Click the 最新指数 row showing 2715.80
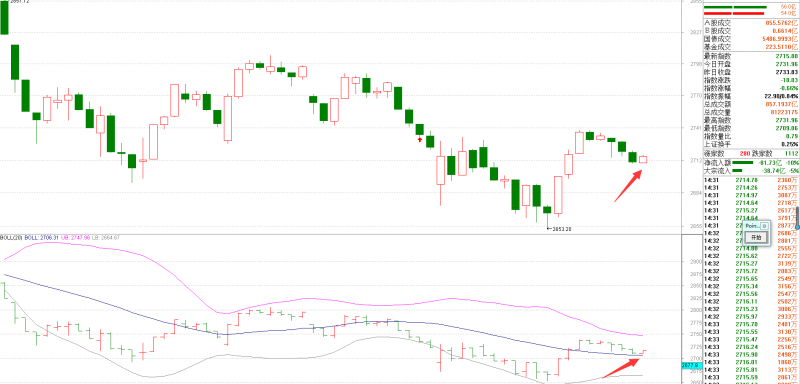Viewport: 800px width, 384px height. pyautogui.click(x=751, y=56)
